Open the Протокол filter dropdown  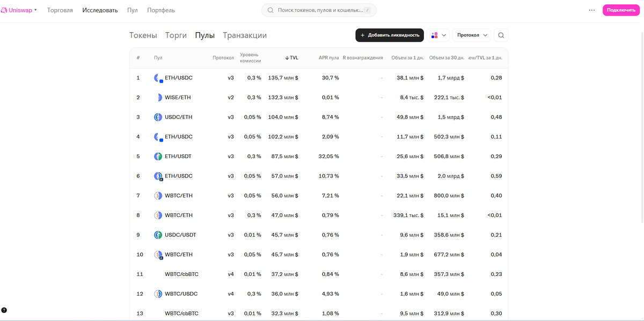point(472,35)
